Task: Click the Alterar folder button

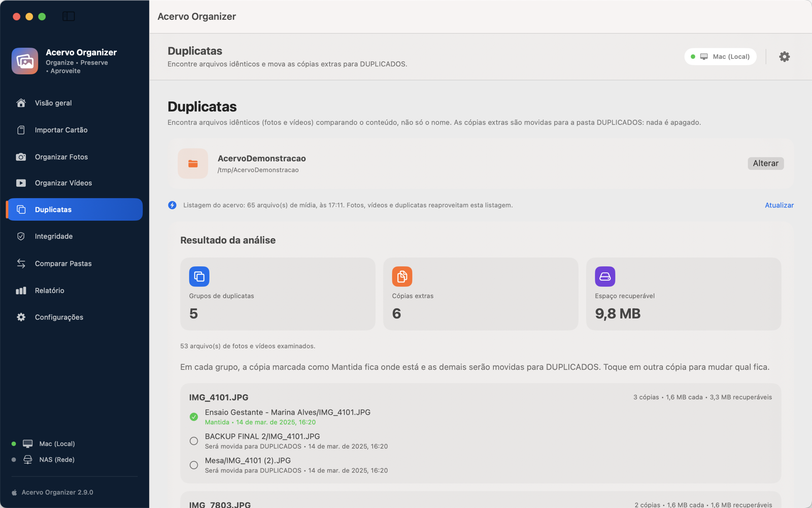Action: point(765,163)
